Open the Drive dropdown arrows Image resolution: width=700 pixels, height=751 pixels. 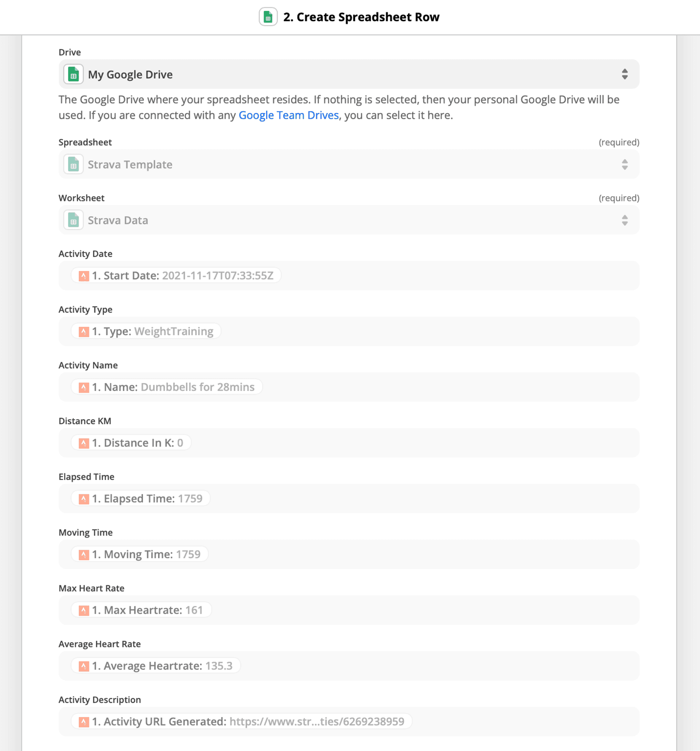pyautogui.click(x=625, y=74)
